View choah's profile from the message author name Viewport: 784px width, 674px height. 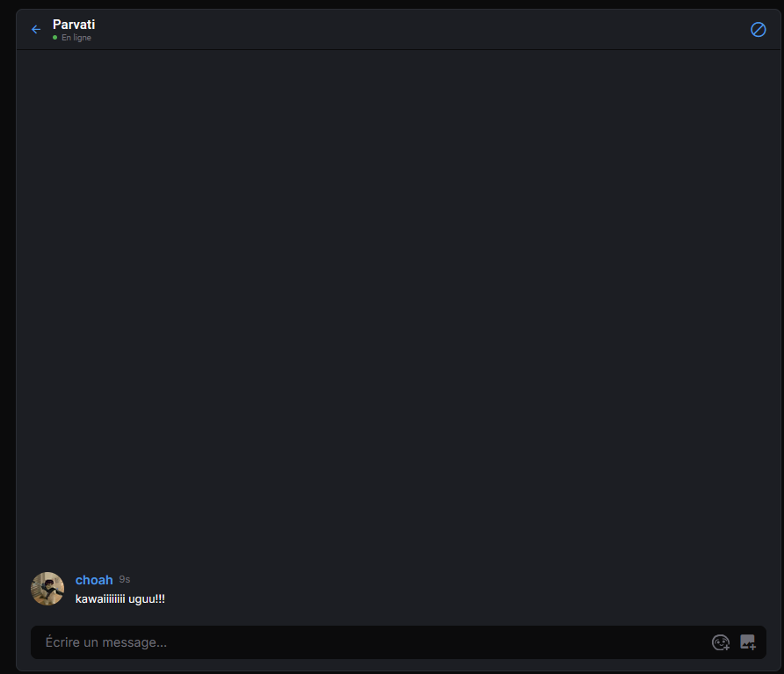[x=94, y=580]
